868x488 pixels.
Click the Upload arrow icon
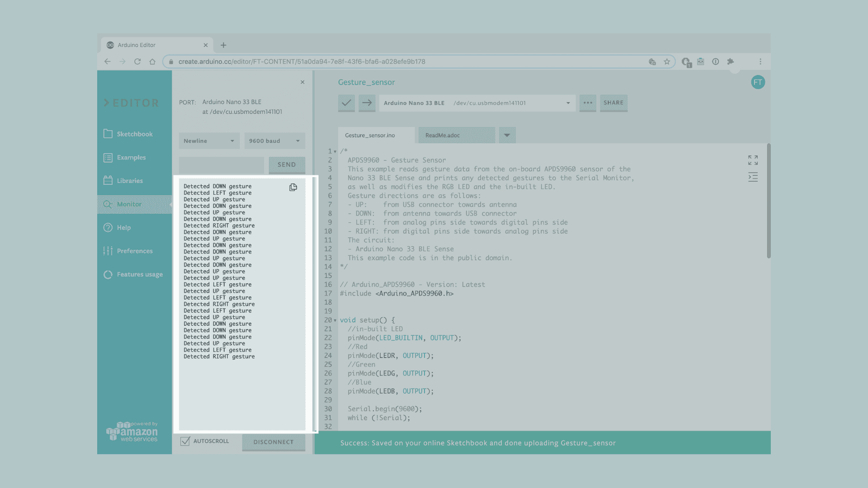(x=367, y=103)
